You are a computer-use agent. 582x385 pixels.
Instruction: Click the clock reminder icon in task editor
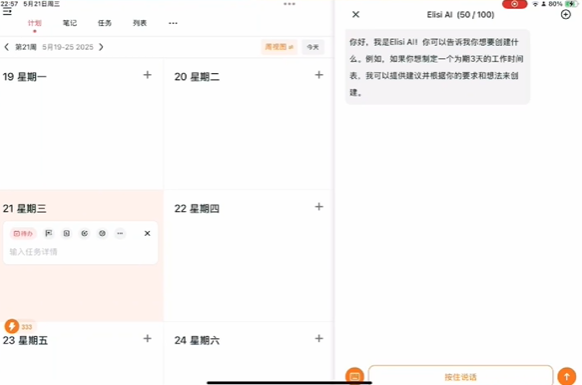coord(102,234)
